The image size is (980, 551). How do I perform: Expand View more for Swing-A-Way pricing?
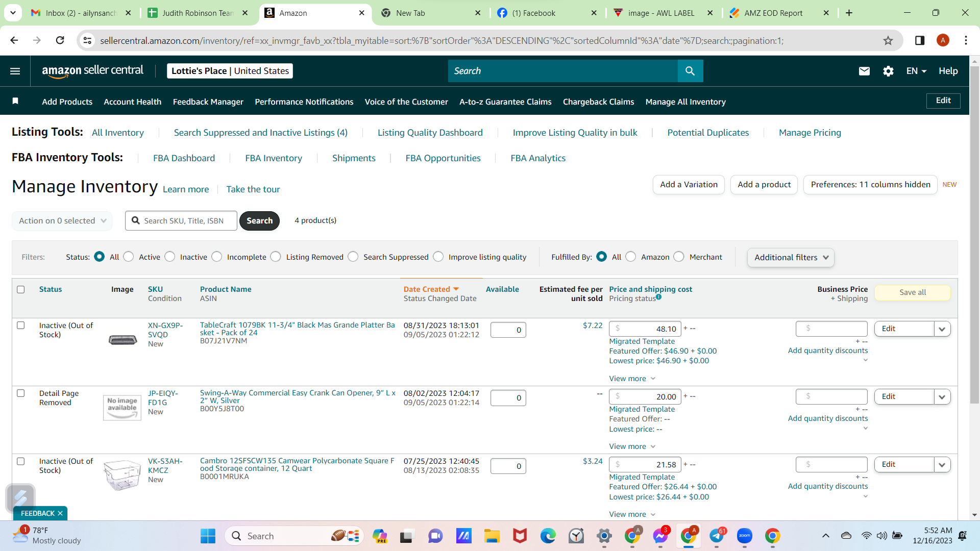(632, 446)
